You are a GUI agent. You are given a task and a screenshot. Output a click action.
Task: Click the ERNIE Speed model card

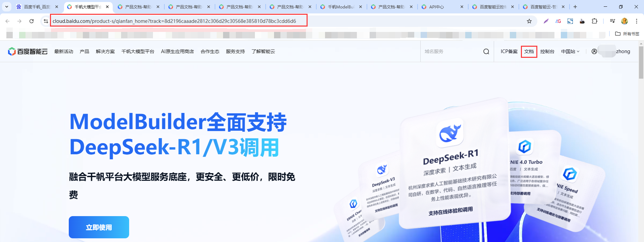[570, 195]
